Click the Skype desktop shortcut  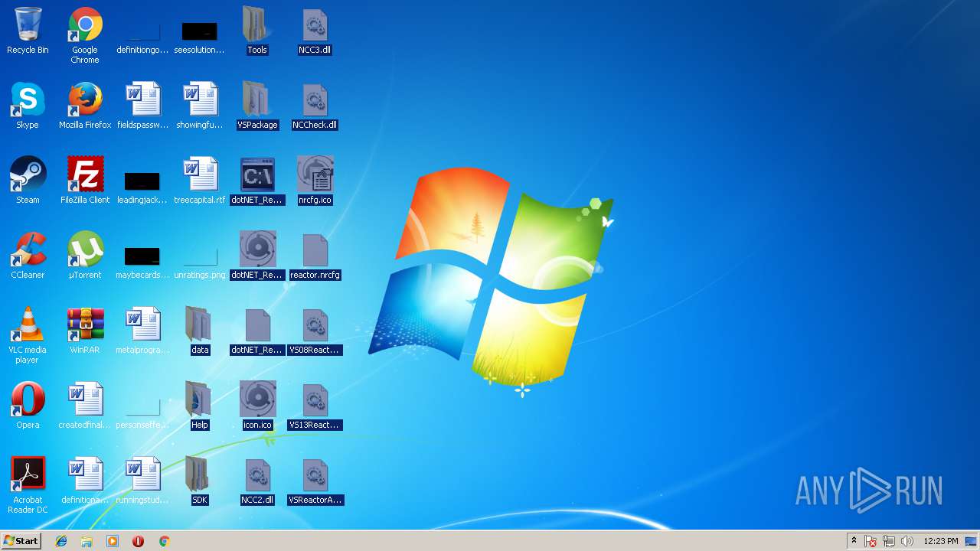tap(28, 106)
